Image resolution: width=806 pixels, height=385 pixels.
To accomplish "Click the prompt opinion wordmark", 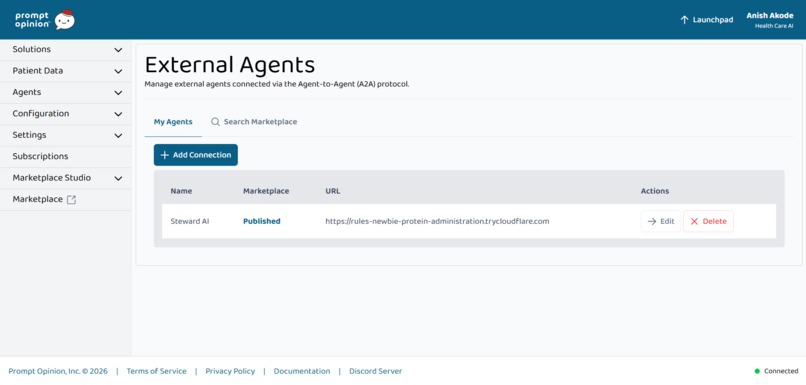I will [x=32, y=20].
